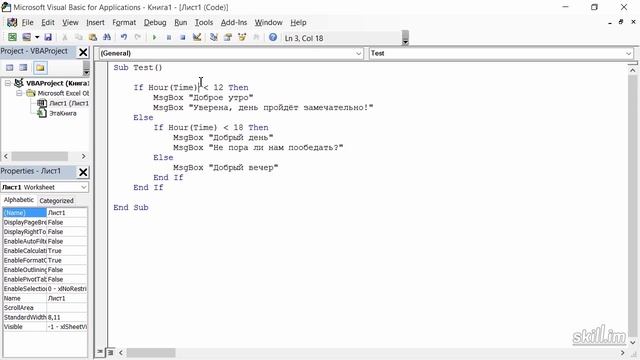Collapse the VBAProject (Книга1) tree node
The height and width of the screenshot is (360, 640).
pyautogui.click(x=8, y=83)
